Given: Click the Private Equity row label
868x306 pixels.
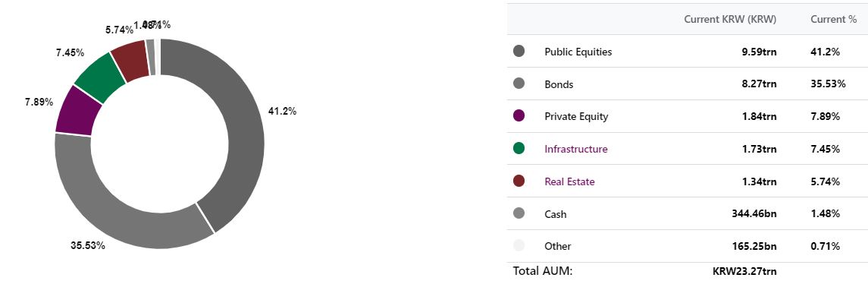Looking at the screenshot, I should pos(576,116).
